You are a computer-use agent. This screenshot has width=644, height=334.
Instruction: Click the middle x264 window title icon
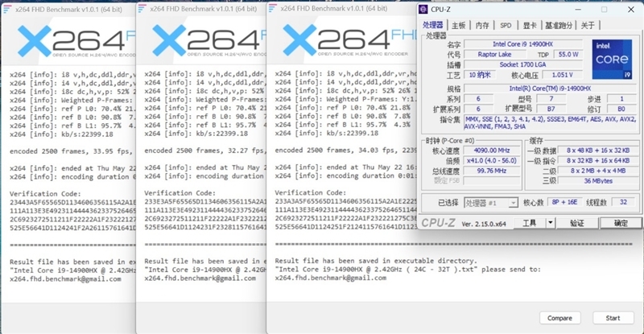pos(142,8)
